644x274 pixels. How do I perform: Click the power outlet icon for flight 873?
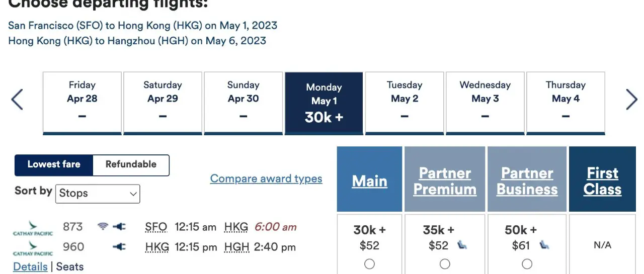pyautogui.click(x=119, y=227)
